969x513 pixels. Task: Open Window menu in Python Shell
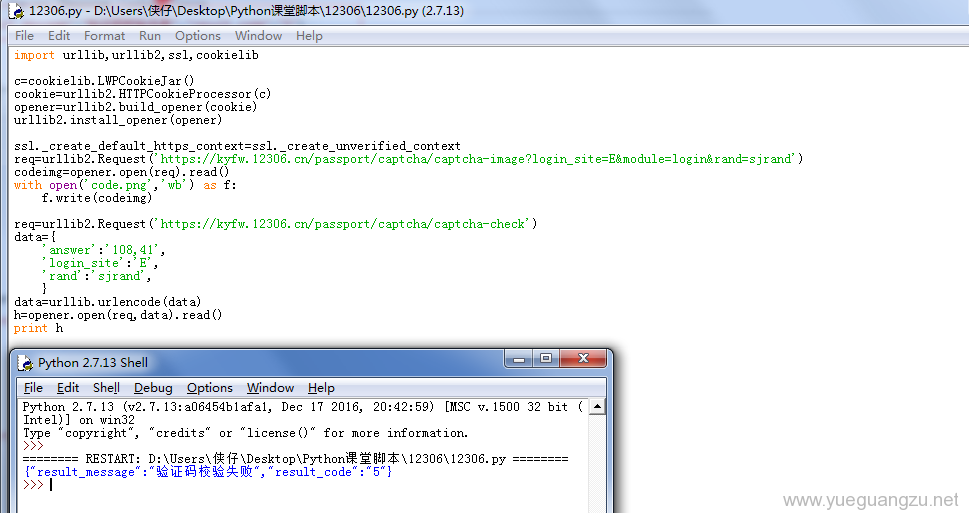click(271, 388)
